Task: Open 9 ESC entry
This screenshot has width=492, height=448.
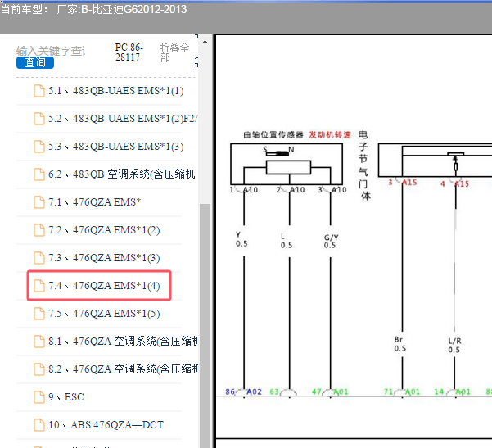Action: click(x=66, y=397)
